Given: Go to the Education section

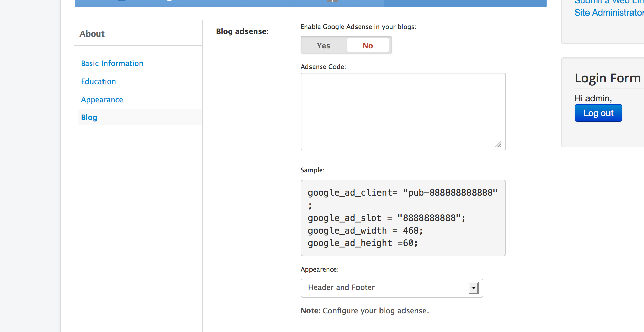Looking at the screenshot, I should pyautogui.click(x=98, y=81).
